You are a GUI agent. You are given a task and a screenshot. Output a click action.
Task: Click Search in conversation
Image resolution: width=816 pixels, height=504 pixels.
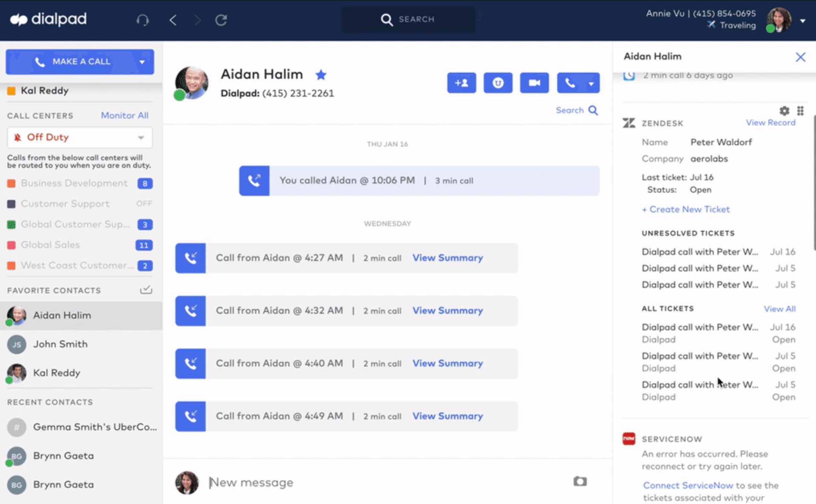(x=577, y=111)
